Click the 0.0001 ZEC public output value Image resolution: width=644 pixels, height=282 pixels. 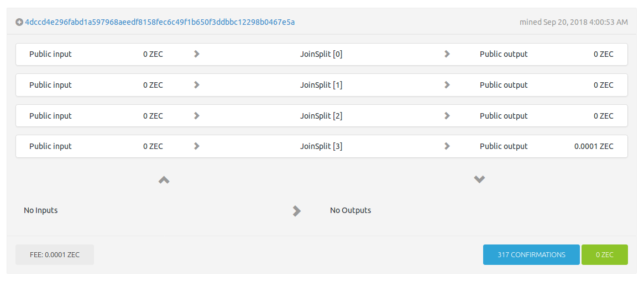click(593, 146)
